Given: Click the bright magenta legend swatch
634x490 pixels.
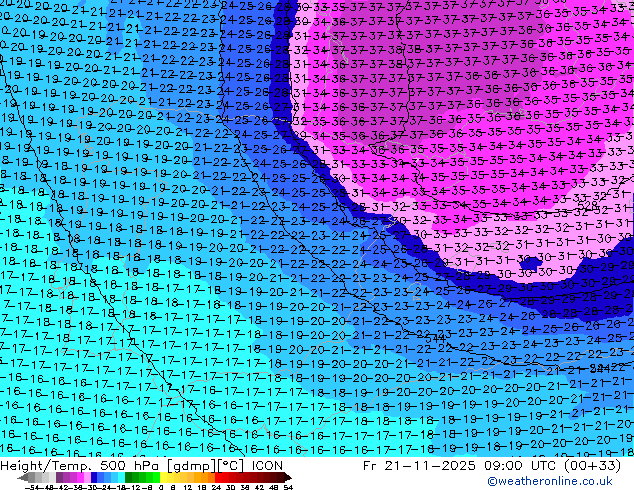Looking at the screenshot, I should (x=80, y=477).
